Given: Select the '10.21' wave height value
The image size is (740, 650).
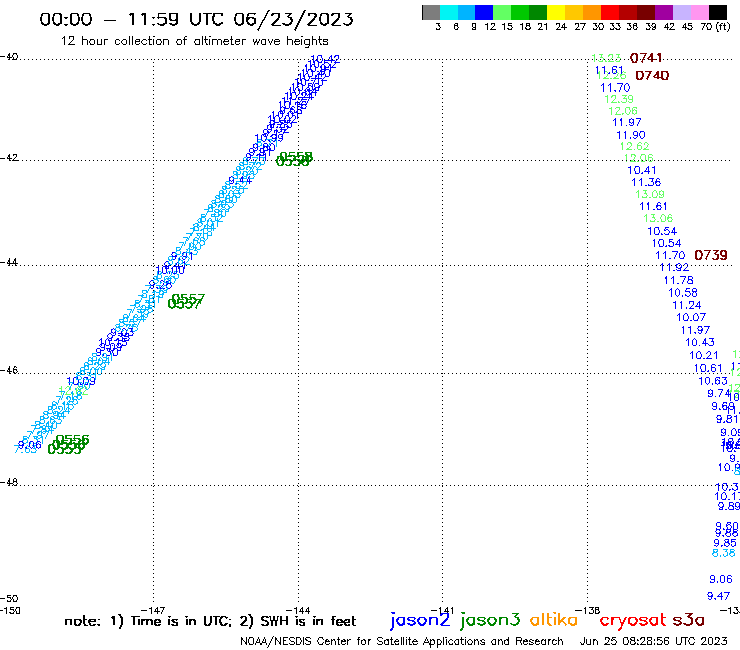Looking at the screenshot, I should [704, 355].
